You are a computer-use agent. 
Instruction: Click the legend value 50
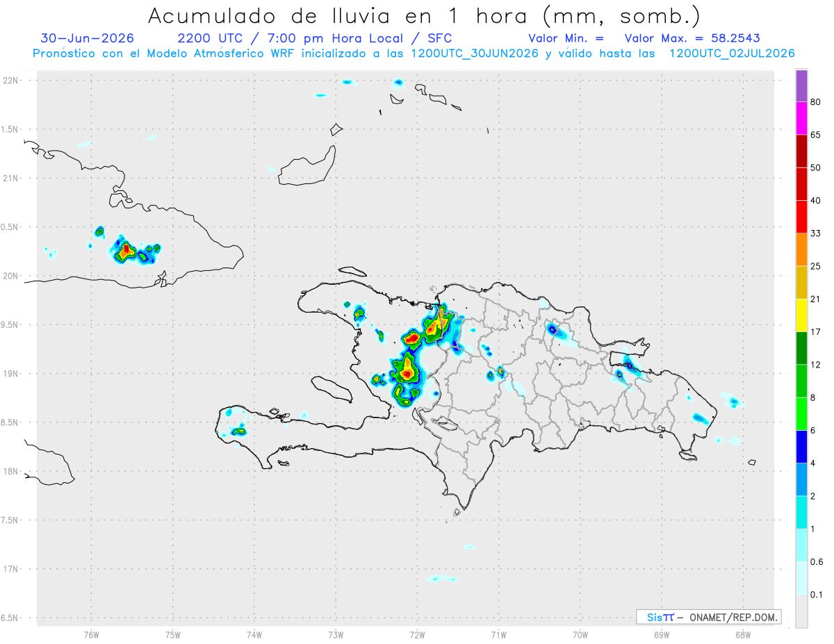(816, 167)
